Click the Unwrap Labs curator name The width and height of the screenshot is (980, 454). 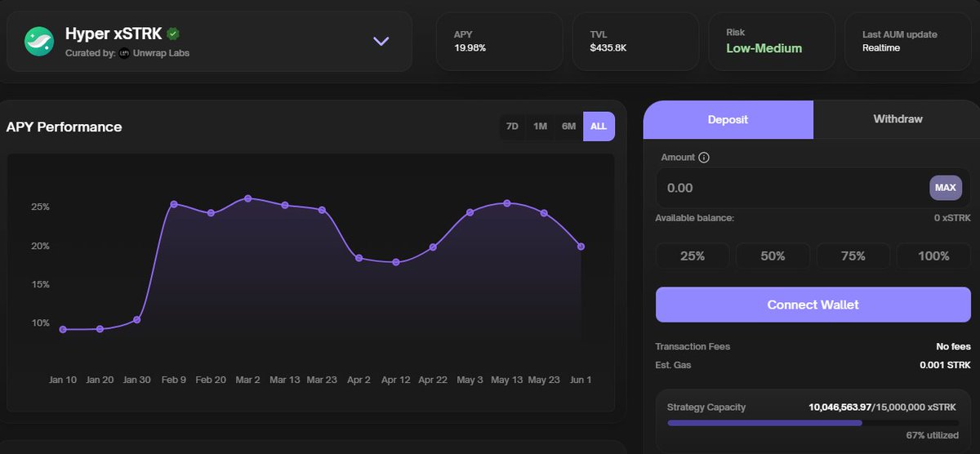coord(161,53)
